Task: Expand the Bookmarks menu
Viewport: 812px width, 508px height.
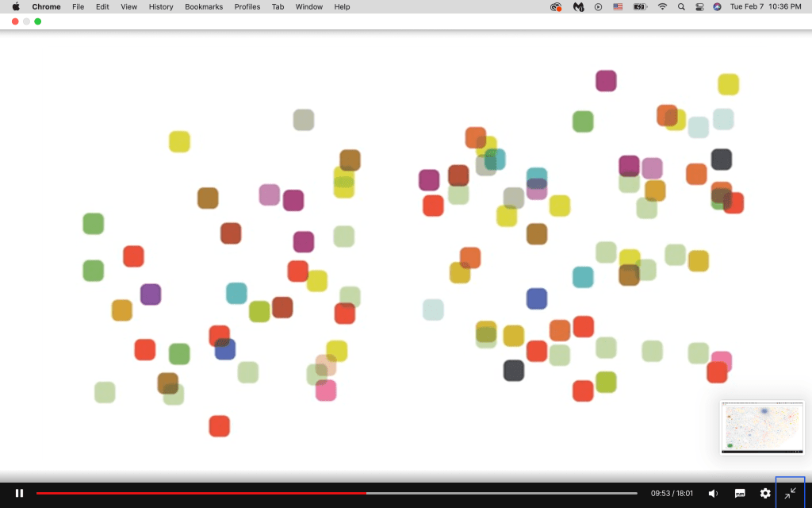Action: point(204,6)
